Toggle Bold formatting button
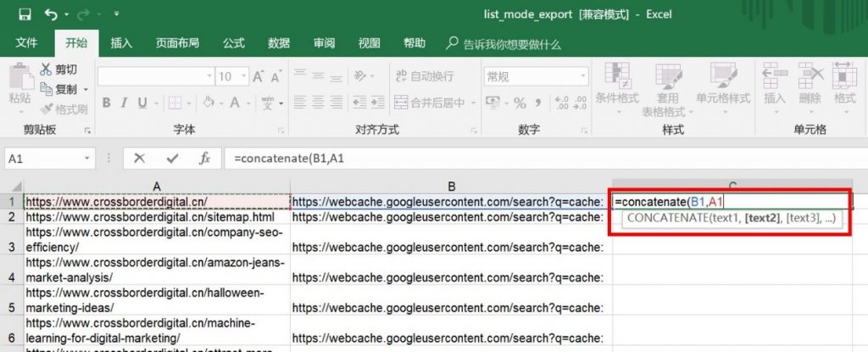 click(107, 103)
